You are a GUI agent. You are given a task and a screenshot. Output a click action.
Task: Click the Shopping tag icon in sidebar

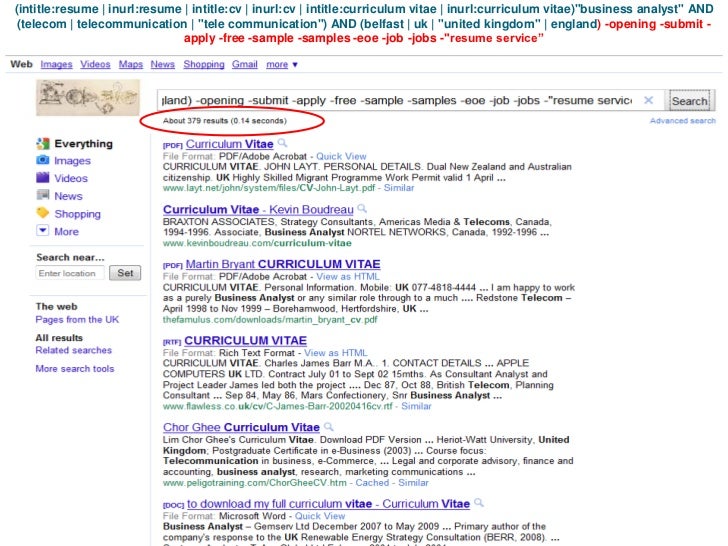[x=43, y=213]
